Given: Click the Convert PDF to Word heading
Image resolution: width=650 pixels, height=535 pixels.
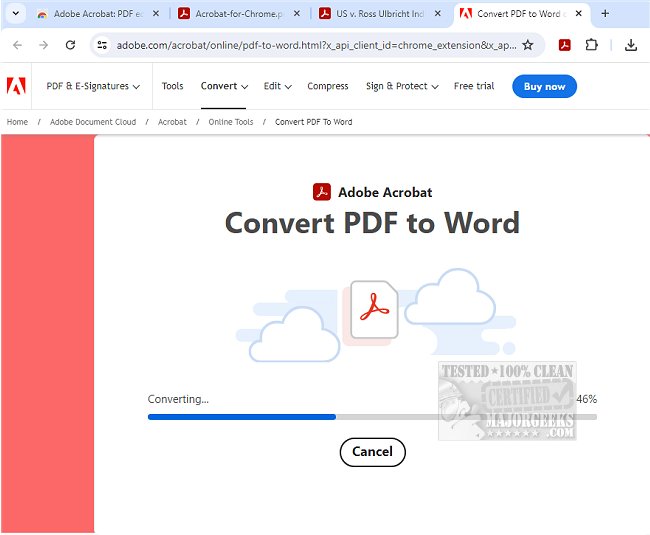Looking at the screenshot, I should click(x=372, y=223).
